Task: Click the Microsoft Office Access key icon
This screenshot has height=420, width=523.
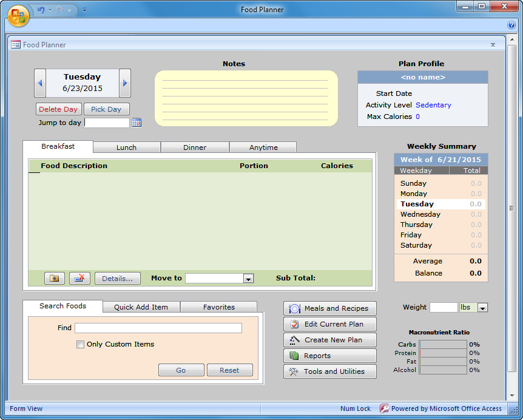Action: [x=384, y=408]
